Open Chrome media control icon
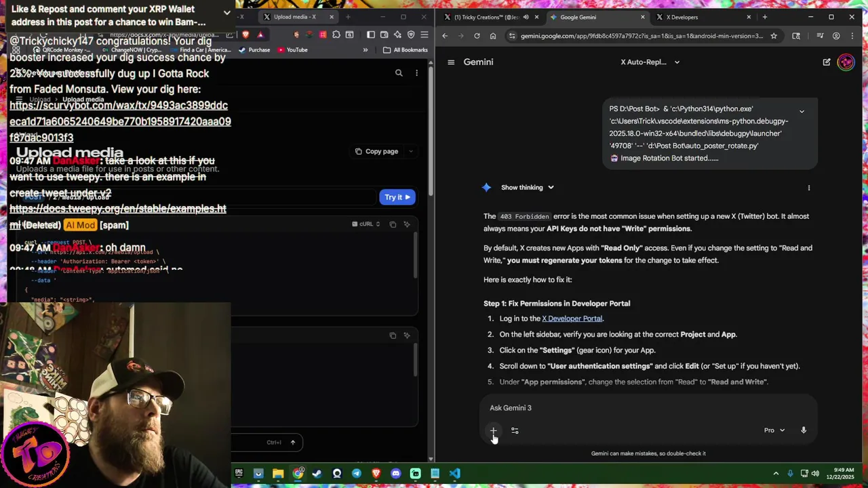Viewport: 868px width, 488px height. (820, 36)
